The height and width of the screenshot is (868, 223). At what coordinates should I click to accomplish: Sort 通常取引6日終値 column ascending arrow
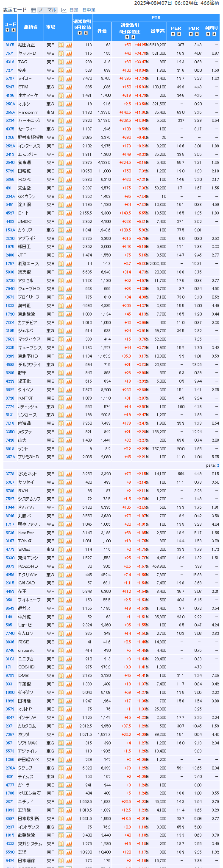(x=79, y=33)
